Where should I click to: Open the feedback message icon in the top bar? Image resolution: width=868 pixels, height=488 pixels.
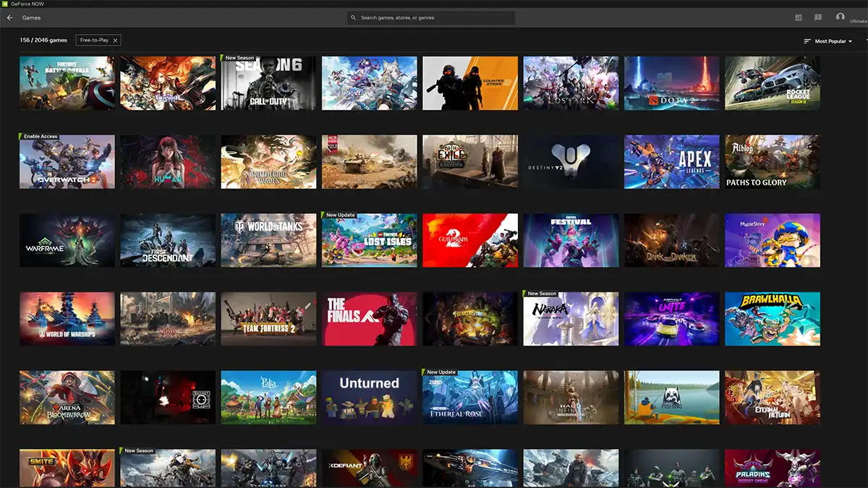818,17
